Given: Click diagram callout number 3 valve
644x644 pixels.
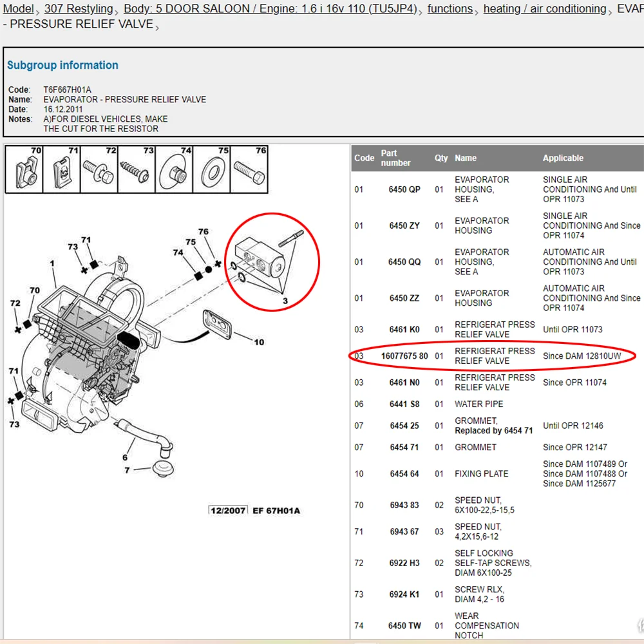Looking at the screenshot, I should pos(285,301).
